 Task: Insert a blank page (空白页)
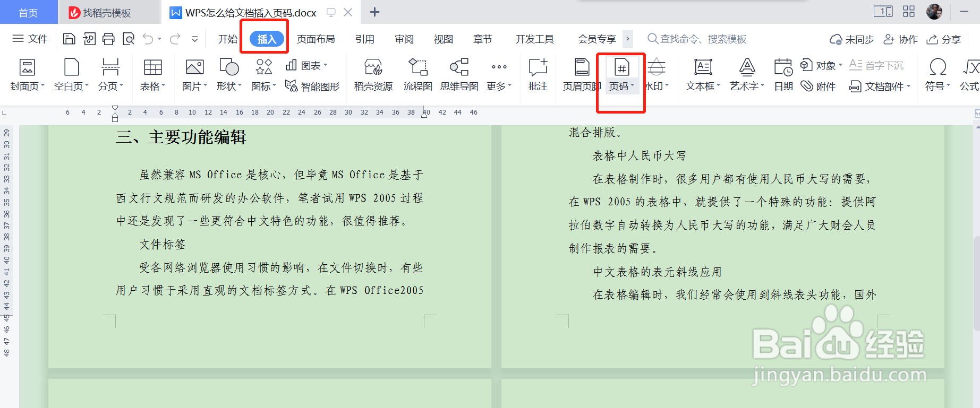tap(71, 75)
